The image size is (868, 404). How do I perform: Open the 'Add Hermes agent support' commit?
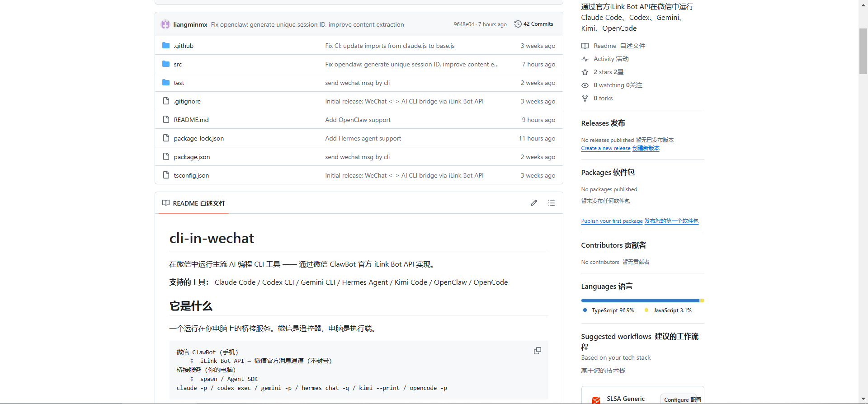(x=363, y=138)
